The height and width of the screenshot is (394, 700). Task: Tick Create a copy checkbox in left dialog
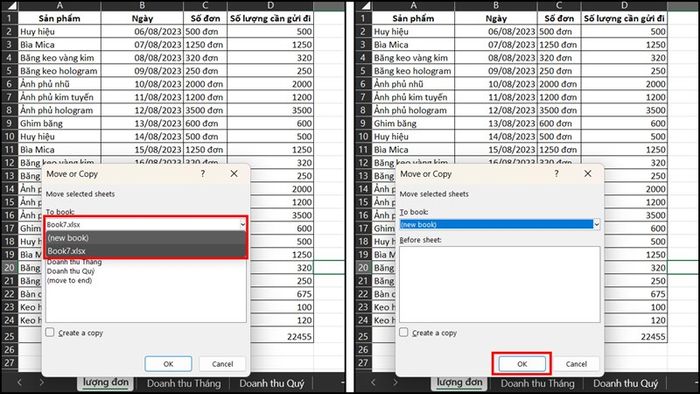(50, 332)
